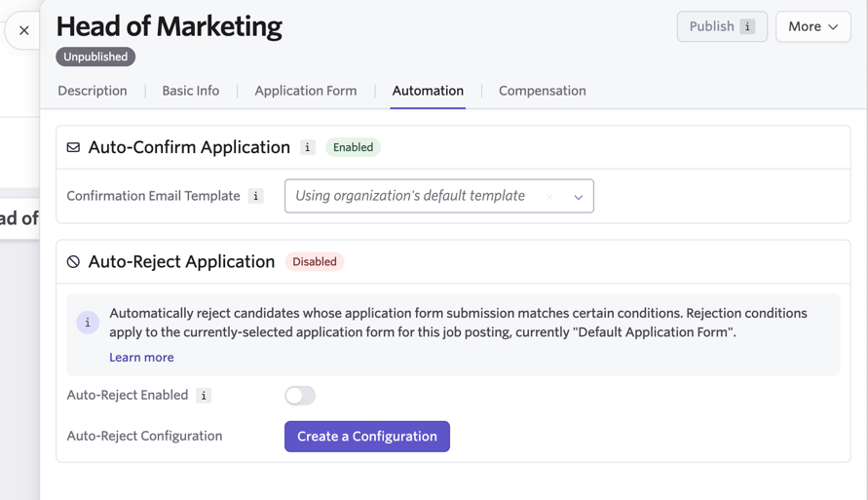Click the Disabled status badge
868x500 pixels.
tap(315, 262)
